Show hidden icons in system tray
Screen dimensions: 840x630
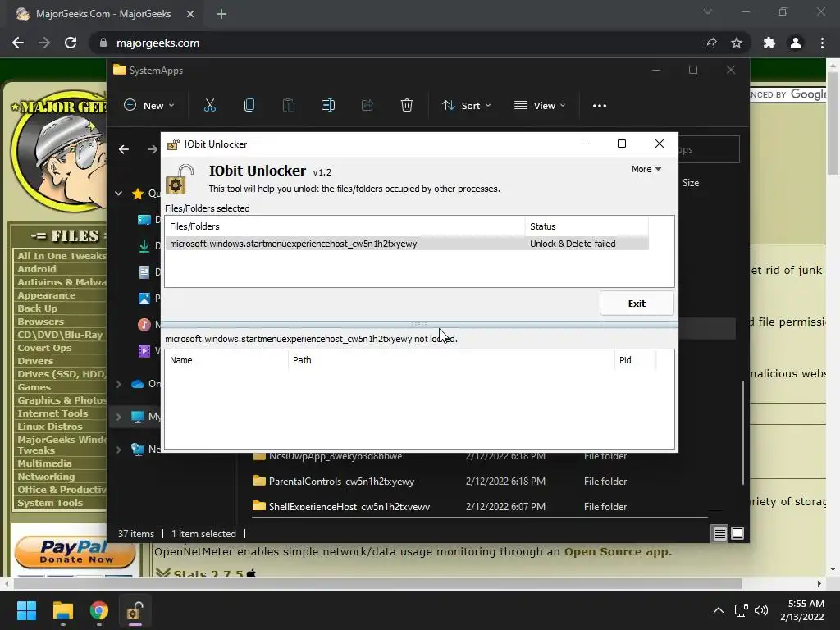[x=719, y=610]
